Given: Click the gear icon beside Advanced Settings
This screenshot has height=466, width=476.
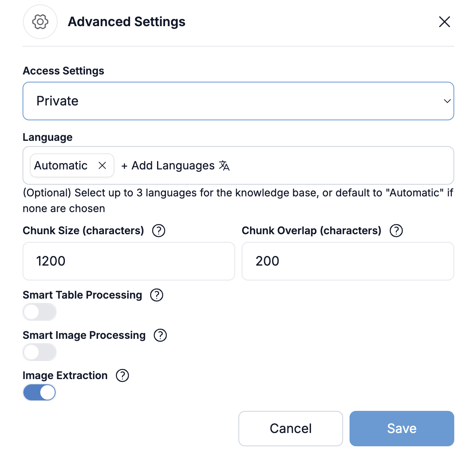Looking at the screenshot, I should tap(40, 22).
